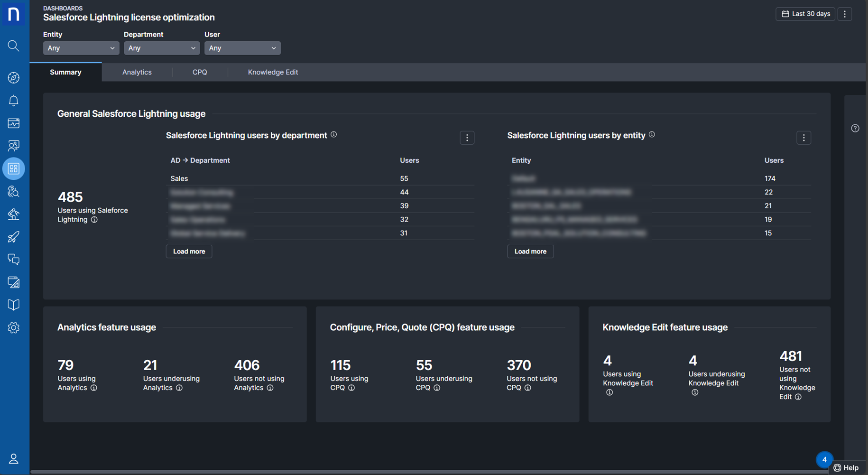Open the Department filter dropdown
868x475 pixels.
click(x=162, y=48)
